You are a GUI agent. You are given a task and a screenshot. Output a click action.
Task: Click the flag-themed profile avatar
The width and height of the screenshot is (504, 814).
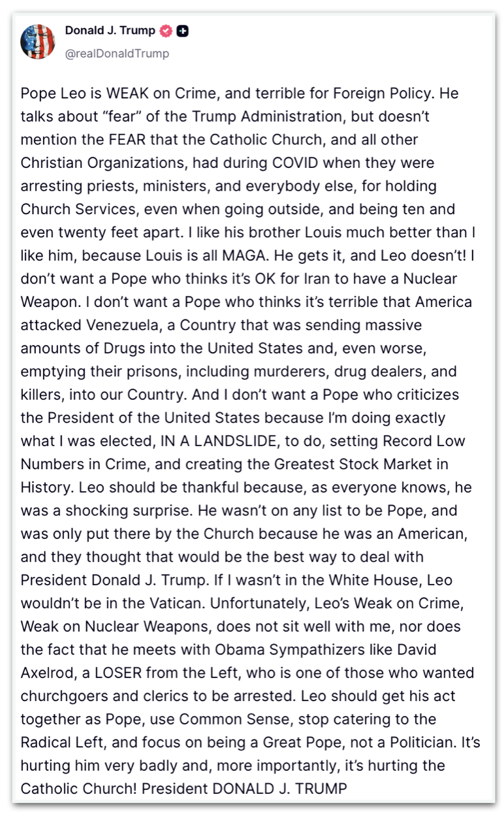(x=38, y=42)
